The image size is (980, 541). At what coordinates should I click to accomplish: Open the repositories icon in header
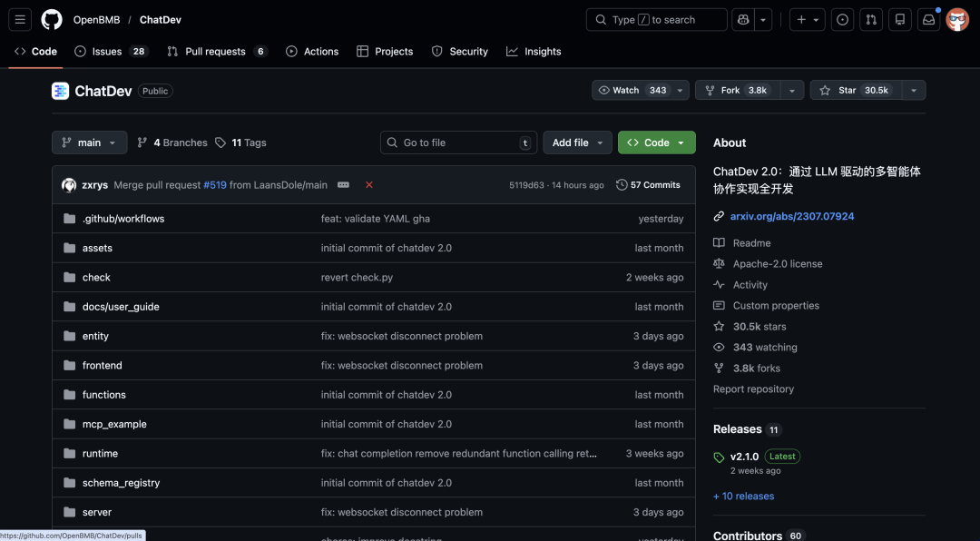click(x=900, y=19)
